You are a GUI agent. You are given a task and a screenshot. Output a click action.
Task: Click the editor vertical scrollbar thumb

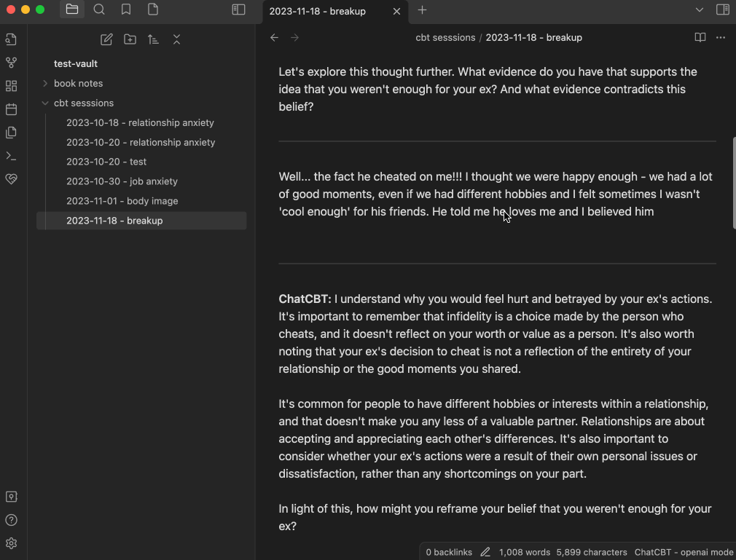[x=734, y=183]
